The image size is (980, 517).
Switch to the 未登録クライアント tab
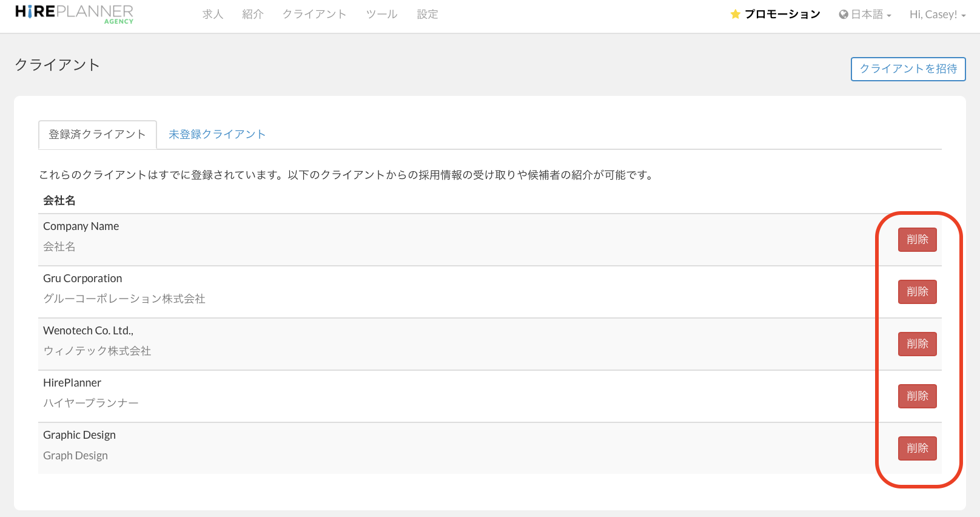coord(217,134)
